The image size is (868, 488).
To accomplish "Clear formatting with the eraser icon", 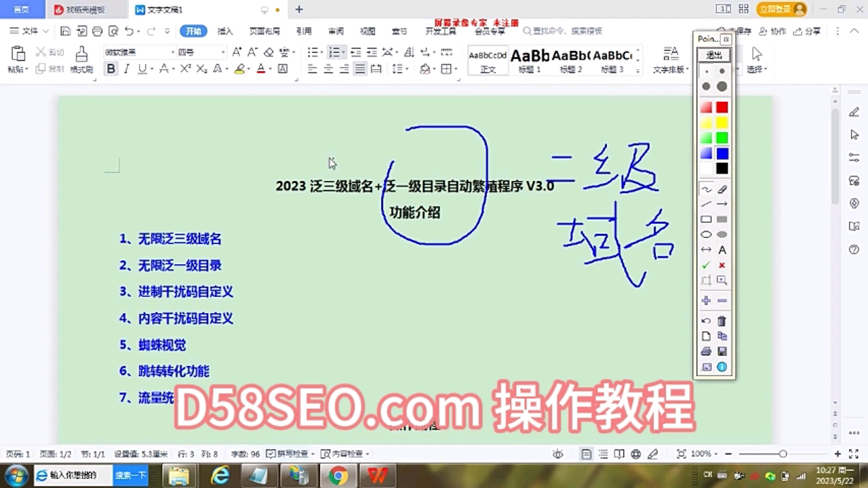I will (x=269, y=52).
